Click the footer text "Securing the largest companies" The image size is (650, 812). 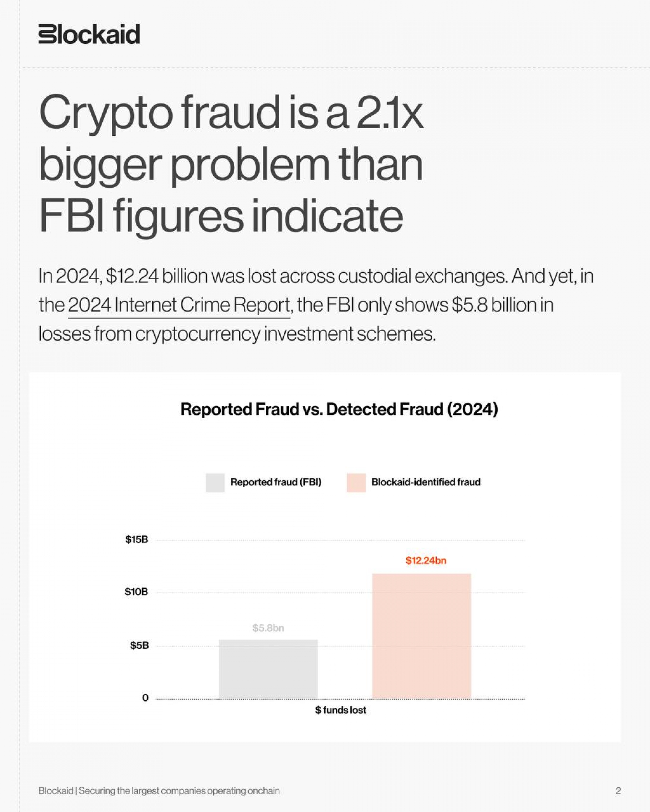coord(179,791)
